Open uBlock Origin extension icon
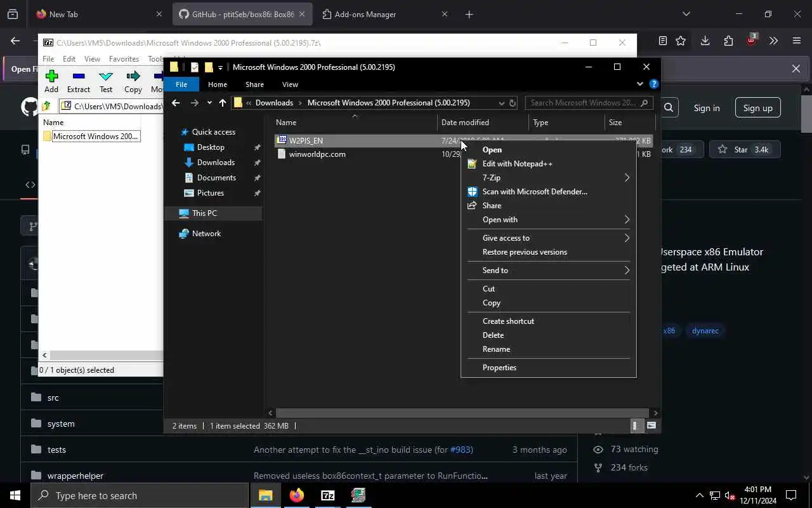 click(x=752, y=40)
